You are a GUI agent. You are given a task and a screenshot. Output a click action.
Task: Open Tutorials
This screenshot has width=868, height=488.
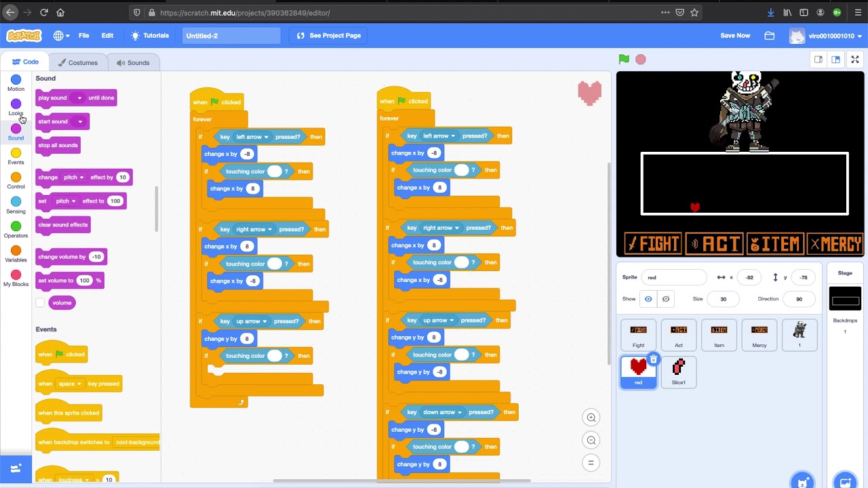tap(150, 36)
